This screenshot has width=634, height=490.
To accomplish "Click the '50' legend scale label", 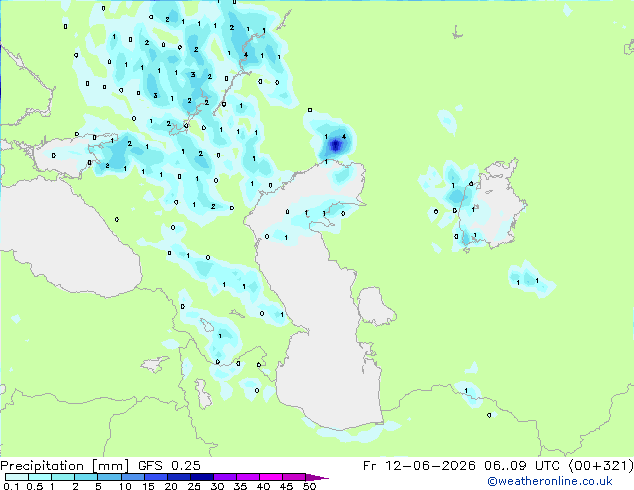I will (309, 486).
